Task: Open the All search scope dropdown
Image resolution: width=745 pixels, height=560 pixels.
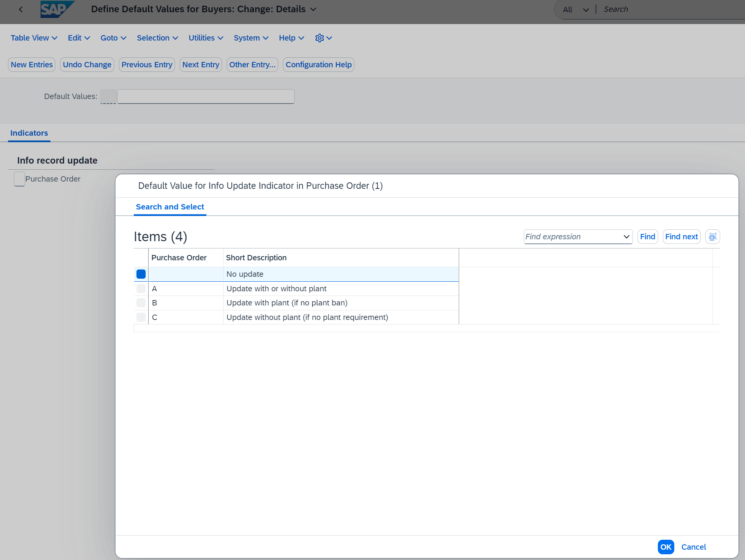Action: point(576,10)
